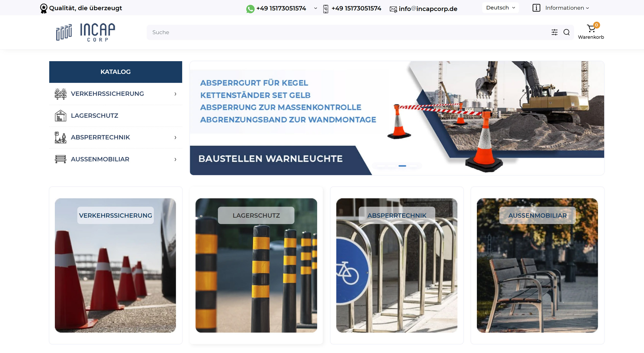Image resolution: width=644 pixels, height=353 pixels.
Task: Expand Absperrtechnik submenu chevron
Action: tap(175, 138)
